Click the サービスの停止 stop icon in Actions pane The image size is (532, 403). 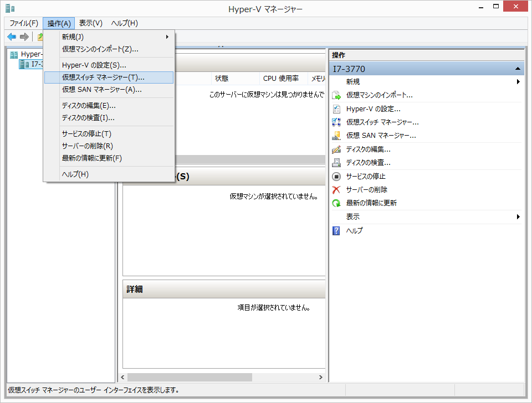[x=336, y=176]
